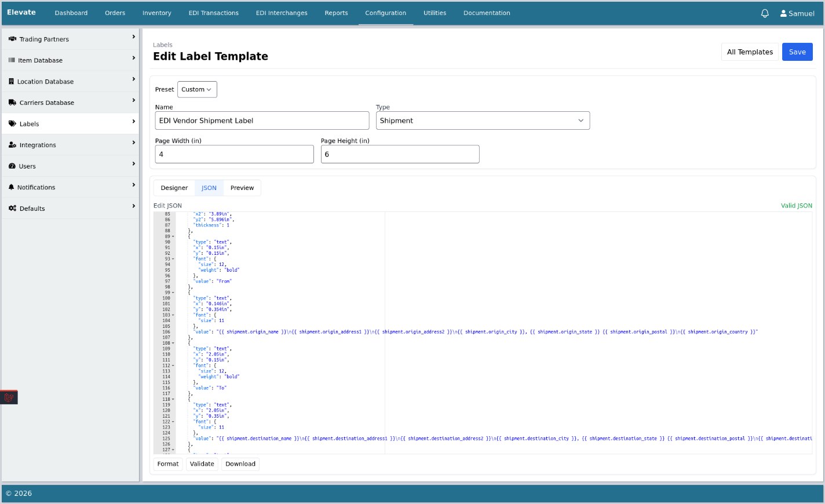Viewport: 825px width, 504px height.
Task: Open the red Laravel debug widget
Action: click(x=9, y=397)
